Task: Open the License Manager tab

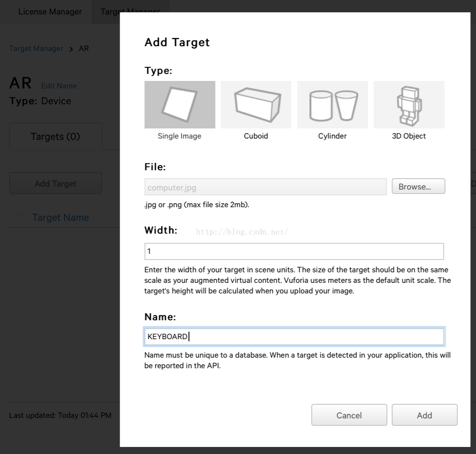Action: 50,12
